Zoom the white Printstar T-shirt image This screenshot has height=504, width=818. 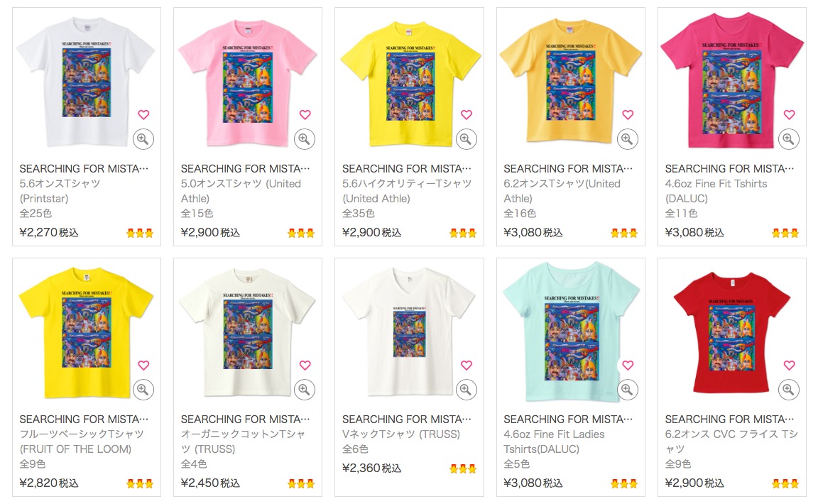(x=143, y=139)
